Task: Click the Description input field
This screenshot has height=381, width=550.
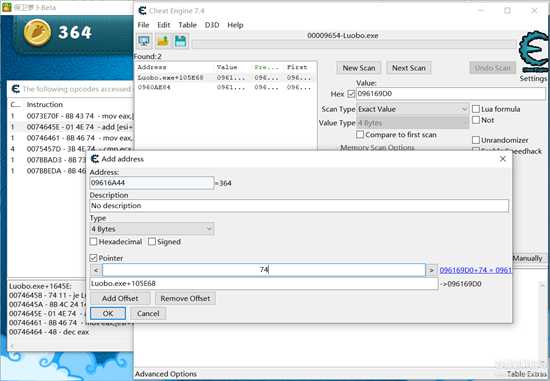Action: (299, 206)
